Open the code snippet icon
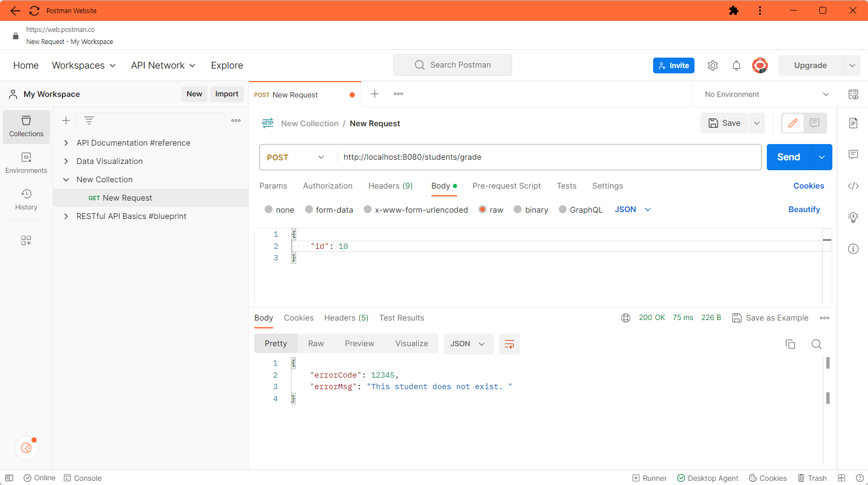The width and height of the screenshot is (868, 485). coord(853,186)
